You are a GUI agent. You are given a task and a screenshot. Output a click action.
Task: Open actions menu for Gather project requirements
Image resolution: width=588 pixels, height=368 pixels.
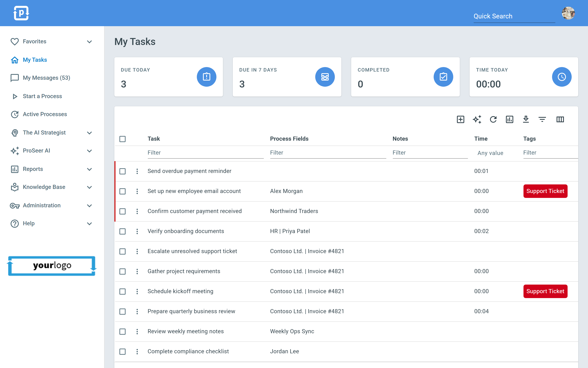(x=137, y=271)
